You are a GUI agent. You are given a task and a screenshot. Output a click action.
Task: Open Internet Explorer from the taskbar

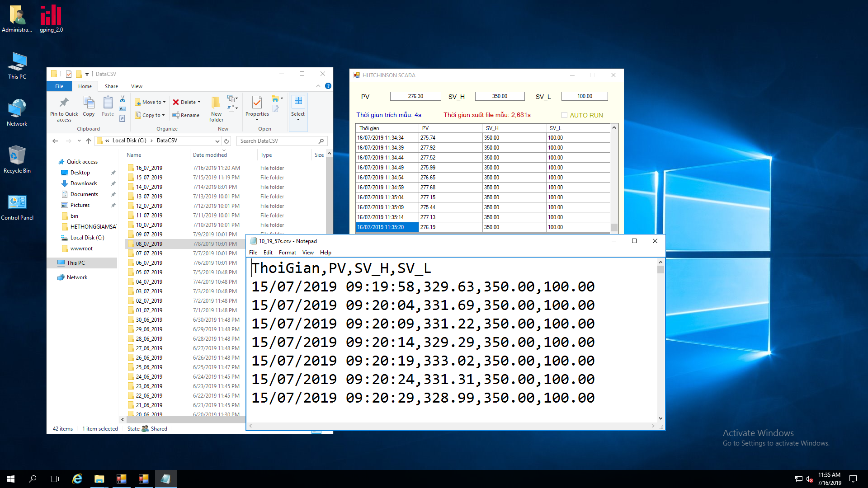point(77,479)
